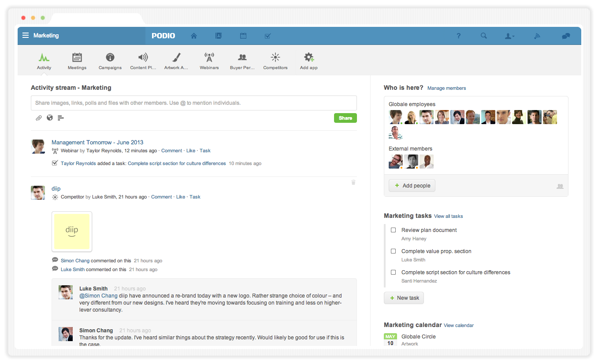Image resolution: width=598 pixels, height=364 pixels.
Task: Click the green Share button
Action: [x=345, y=118]
